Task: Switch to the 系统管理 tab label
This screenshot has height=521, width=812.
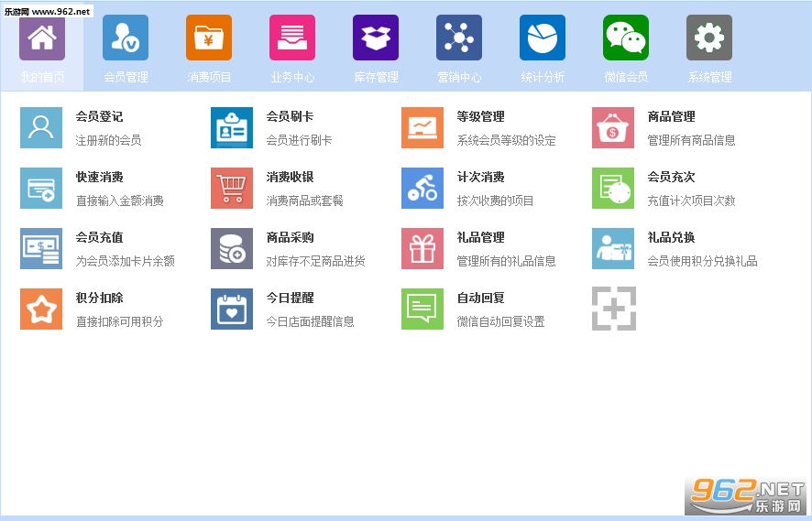Action: click(709, 77)
